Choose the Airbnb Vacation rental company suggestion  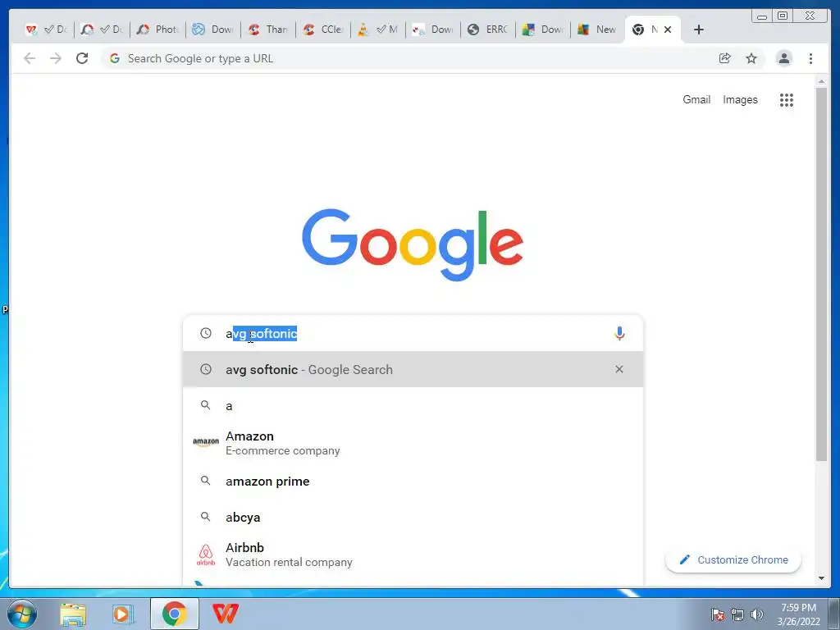click(413, 555)
